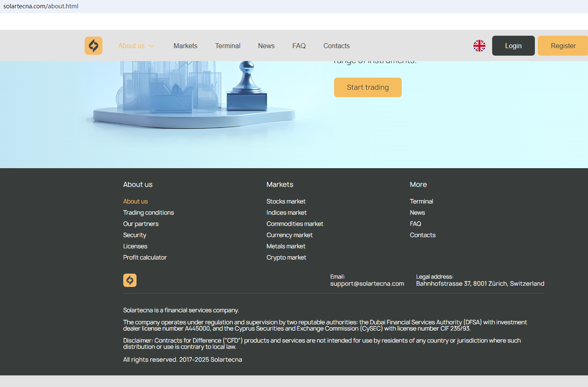Open Contacts link under More section
Screen dimensions: 588x387
[422, 235]
